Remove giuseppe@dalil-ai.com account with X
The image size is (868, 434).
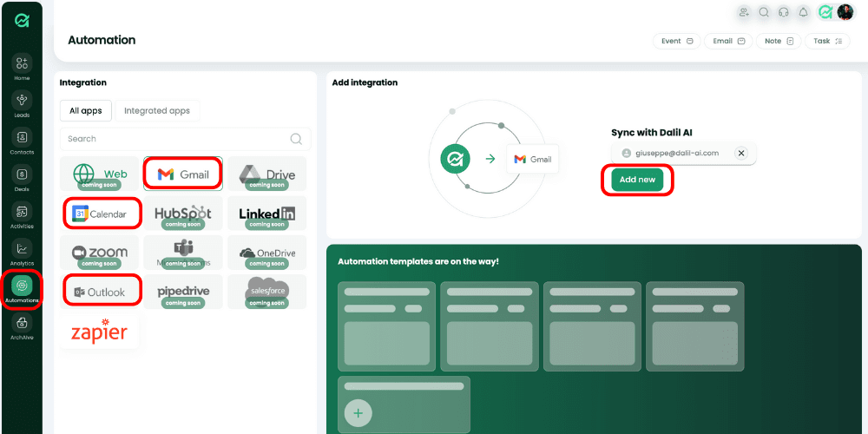tap(741, 153)
